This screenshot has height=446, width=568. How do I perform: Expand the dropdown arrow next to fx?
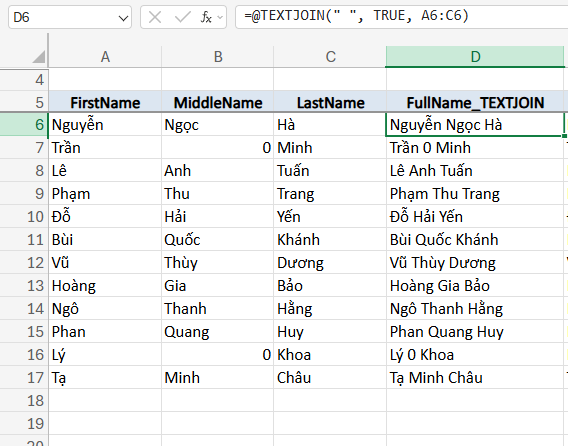click(220, 17)
